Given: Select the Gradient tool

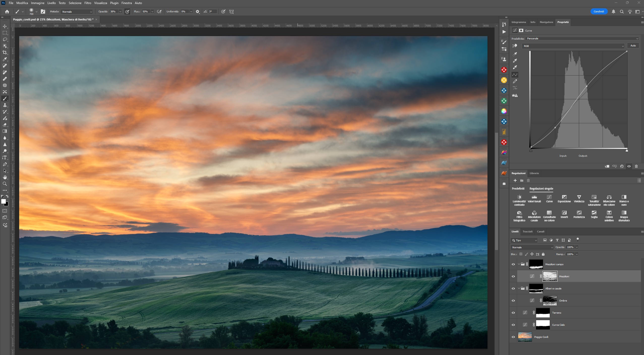Looking at the screenshot, I should pos(5,131).
